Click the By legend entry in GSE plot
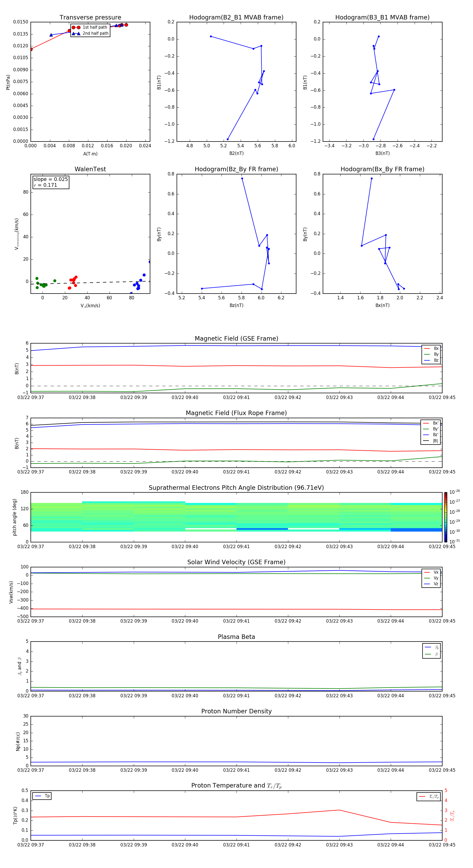Viewport: 473px width, 868px height. [x=431, y=355]
